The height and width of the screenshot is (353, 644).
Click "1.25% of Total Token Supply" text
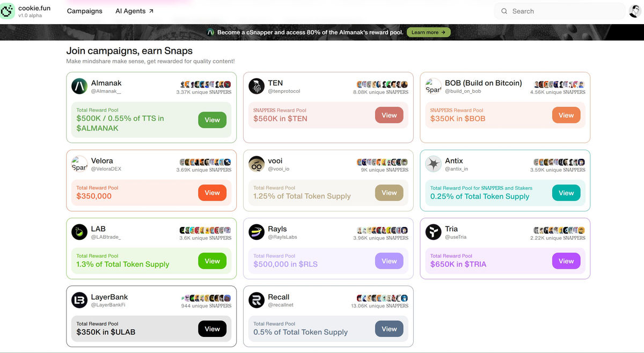302,196
